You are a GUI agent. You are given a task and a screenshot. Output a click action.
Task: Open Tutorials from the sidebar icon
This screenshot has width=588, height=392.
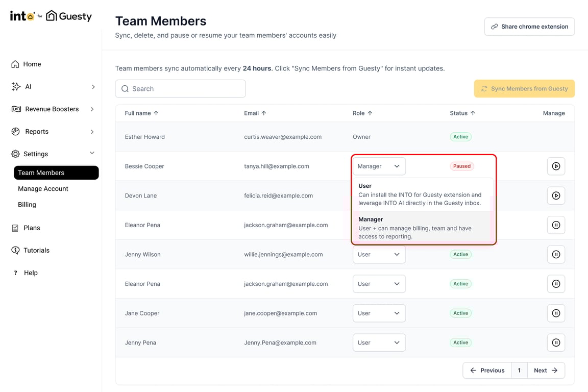tap(15, 250)
